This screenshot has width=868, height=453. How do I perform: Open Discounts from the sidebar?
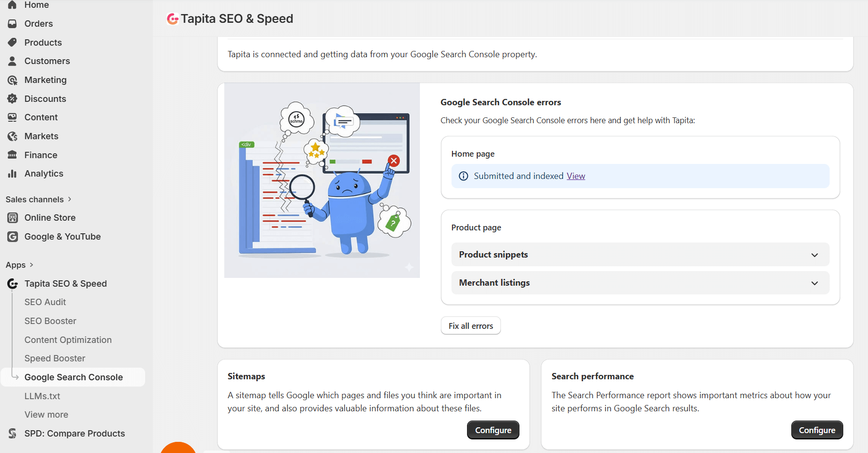pyautogui.click(x=45, y=98)
